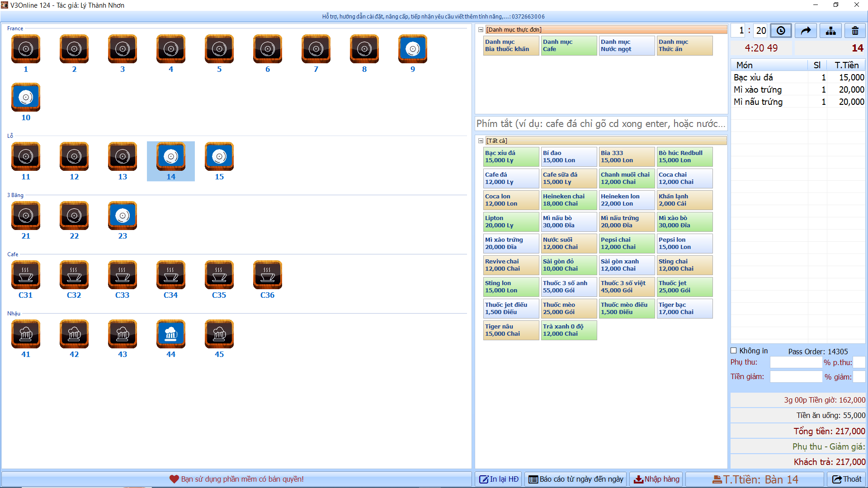Click the T.Tiền column header
The height and width of the screenshot is (488, 868).
click(x=846, y=65)
